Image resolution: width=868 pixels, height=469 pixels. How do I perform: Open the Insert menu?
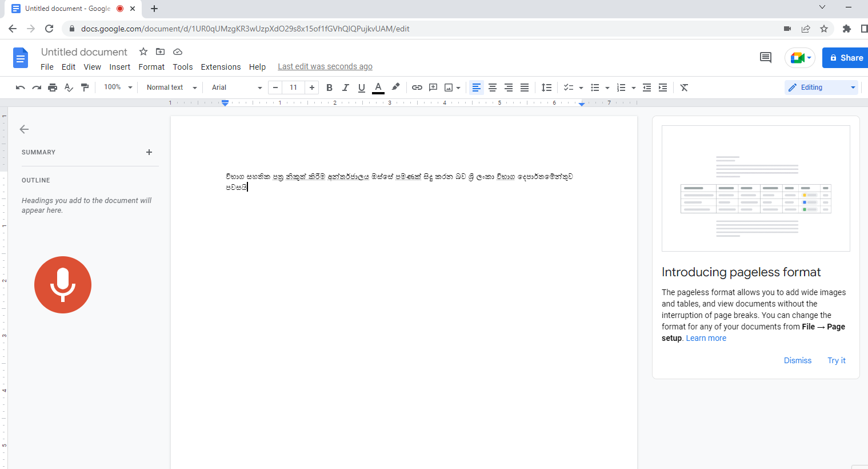119,67
